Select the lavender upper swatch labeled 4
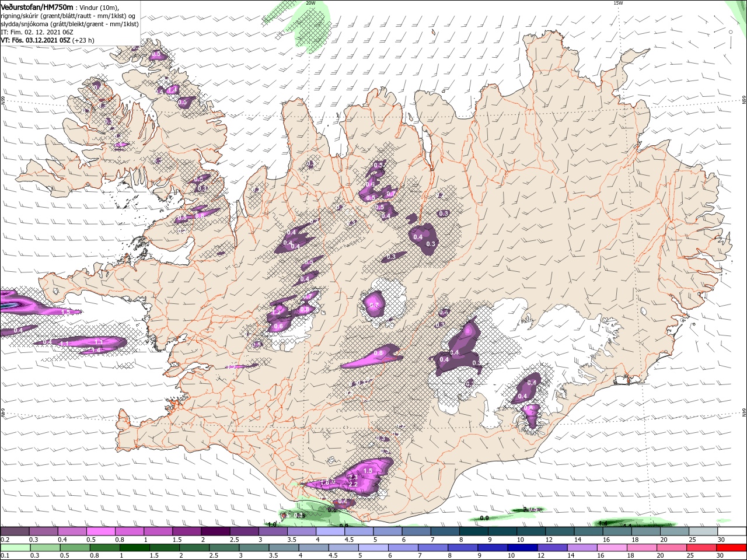 (330, 531)
